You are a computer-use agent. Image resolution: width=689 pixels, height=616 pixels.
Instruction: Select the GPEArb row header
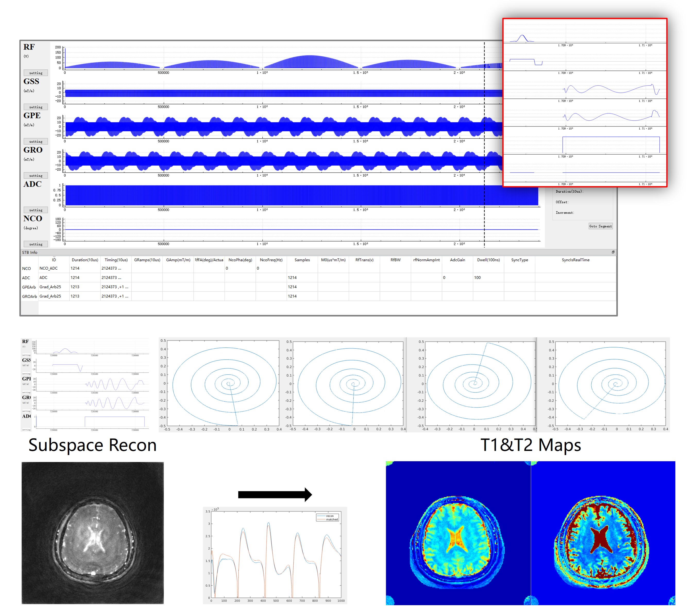(29, 287)
